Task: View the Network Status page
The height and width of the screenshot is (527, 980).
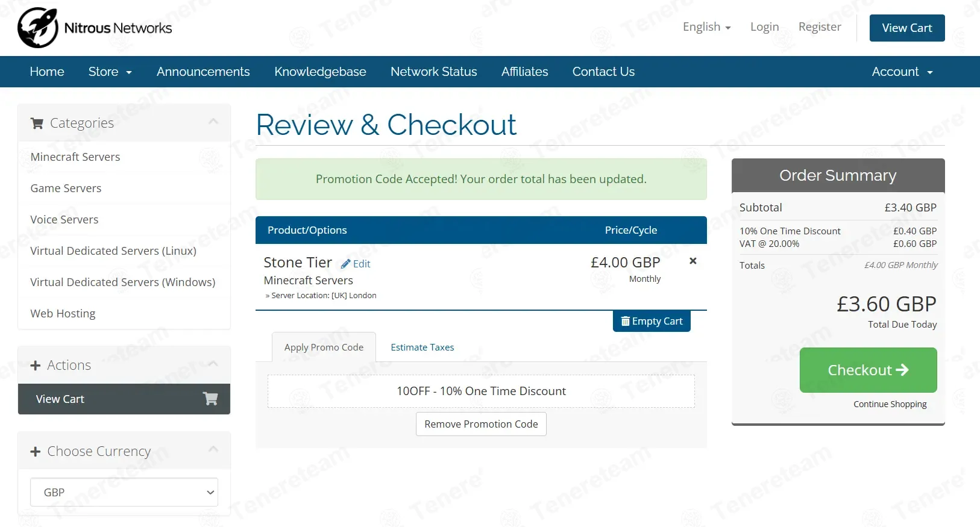Action: point(434,72)
